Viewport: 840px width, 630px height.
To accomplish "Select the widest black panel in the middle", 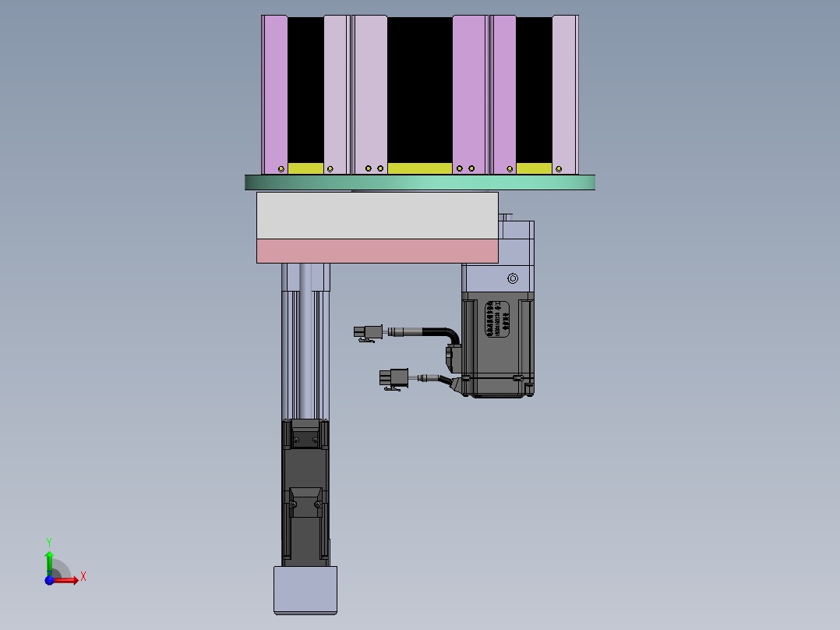I will pos(420,90).
